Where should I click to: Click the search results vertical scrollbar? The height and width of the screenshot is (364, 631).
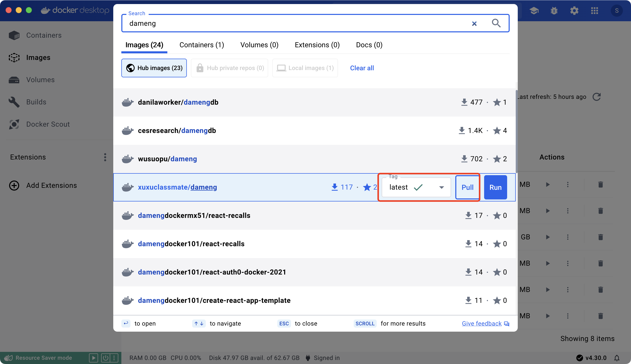pos(516,131)
